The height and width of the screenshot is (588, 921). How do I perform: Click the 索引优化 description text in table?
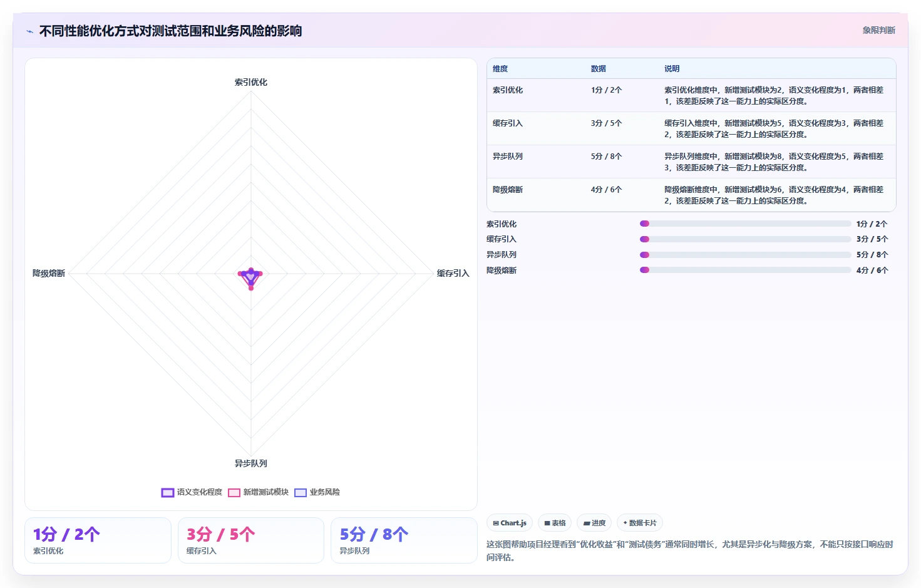click(774, 95)
